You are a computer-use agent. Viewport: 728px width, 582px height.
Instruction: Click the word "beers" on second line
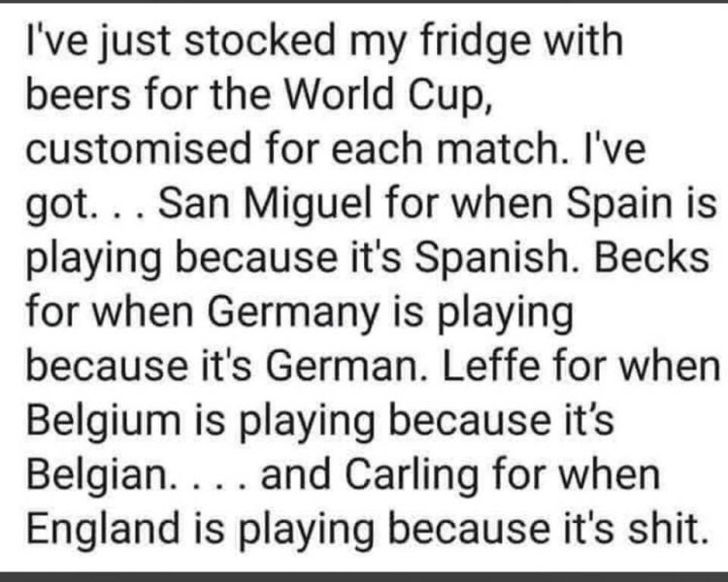78,94
